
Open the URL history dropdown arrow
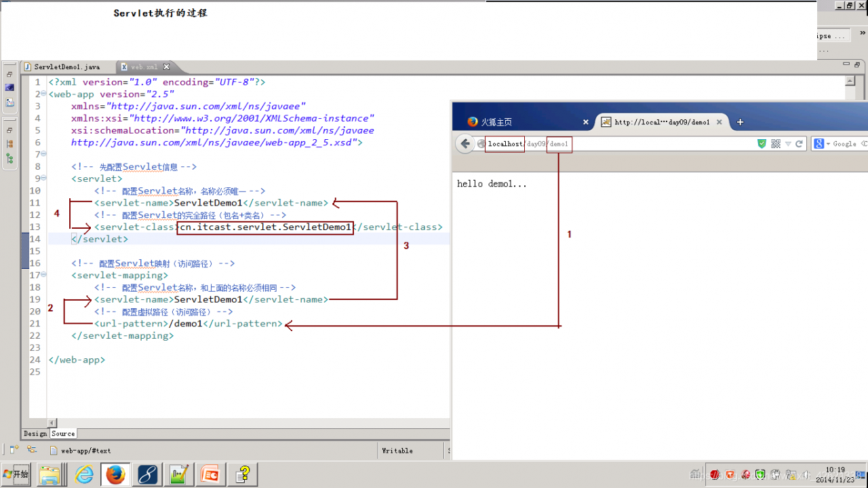pyautogui.click(x=788, y=144)
